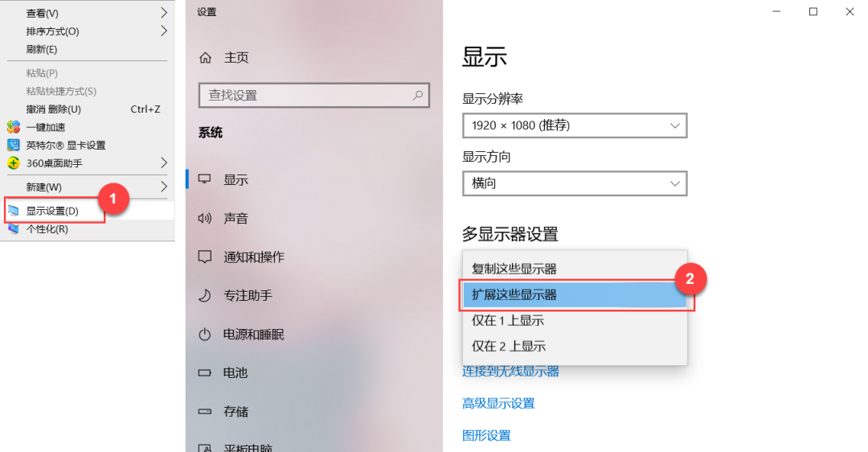
Task: Open the speaker icon for 声音
Action: click(205, 218)
